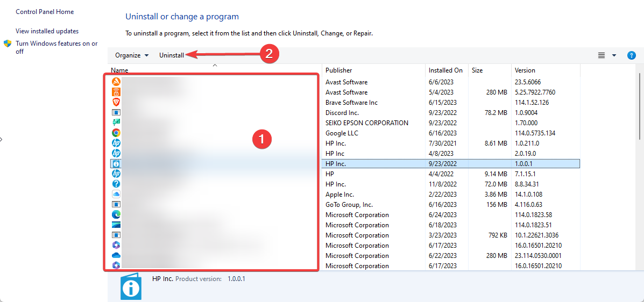644x302 pixels.
Task: Open the view options dropdown arrow
Action: point(614,55)
